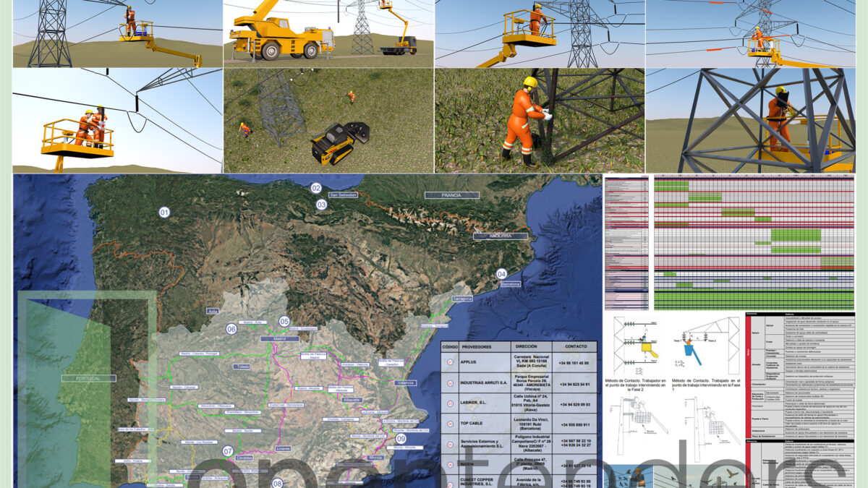Select the code badge beside TOP CABLE
Image resolution: width=868 pixels, height=488 pixels.
450,425
